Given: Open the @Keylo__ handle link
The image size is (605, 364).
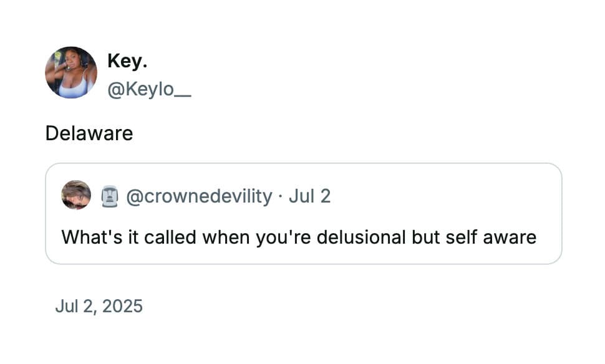Looking at the screenshot, I should pyautogui.click(x=149, y=90).
